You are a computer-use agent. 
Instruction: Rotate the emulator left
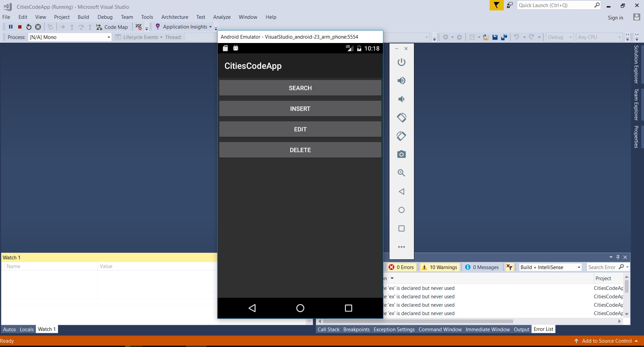click(x=402, y=118)
